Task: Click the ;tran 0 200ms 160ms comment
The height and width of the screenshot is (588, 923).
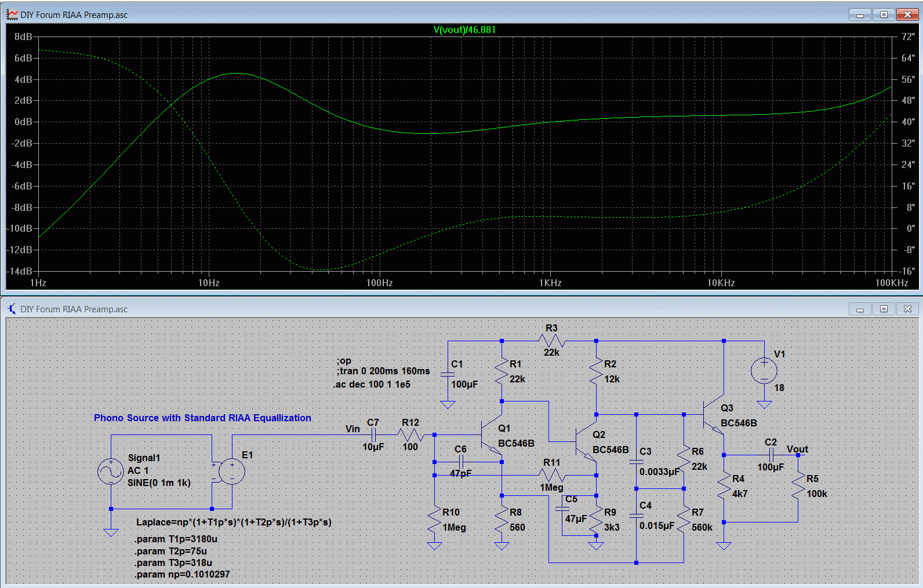Action: point(383,371)
